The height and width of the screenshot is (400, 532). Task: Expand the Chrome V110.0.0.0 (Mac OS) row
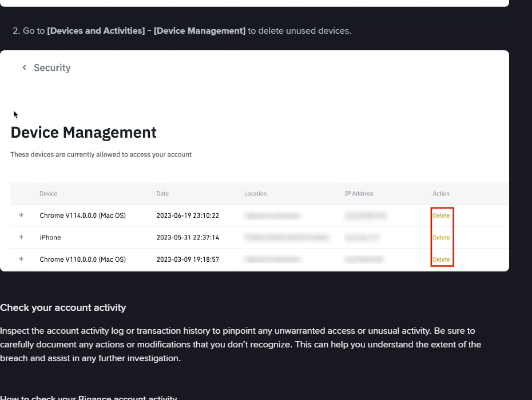[21, 259]
